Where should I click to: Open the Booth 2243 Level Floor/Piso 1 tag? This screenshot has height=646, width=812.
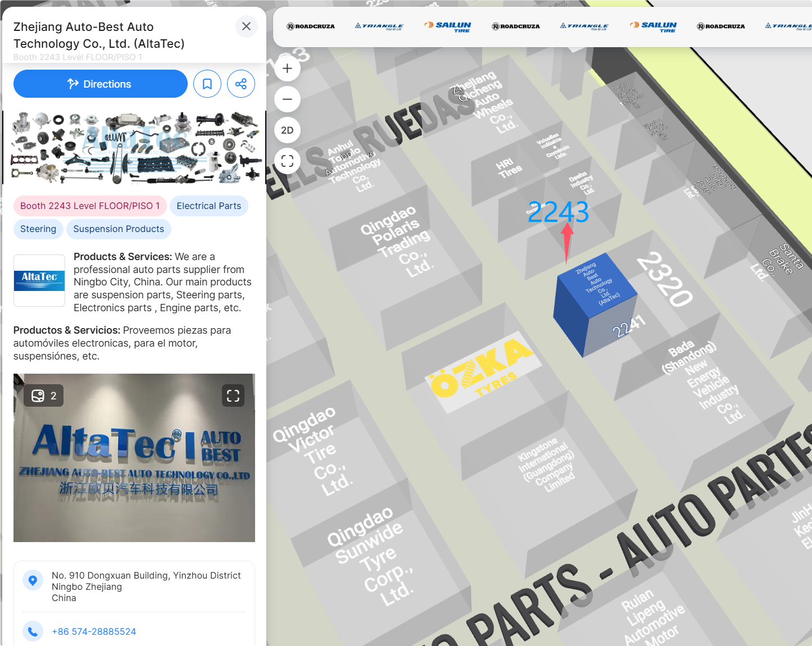point(90,206)
